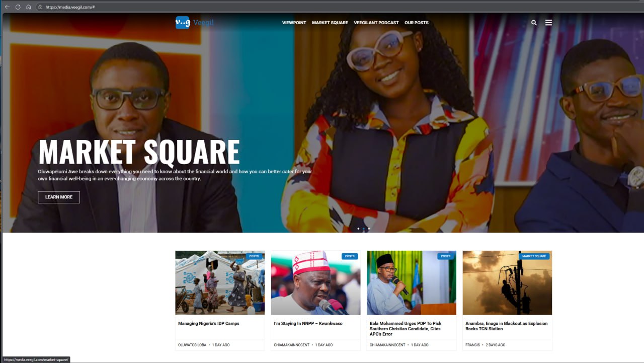
Task: Click the Learn More button
Action: [x=59, y=197]
